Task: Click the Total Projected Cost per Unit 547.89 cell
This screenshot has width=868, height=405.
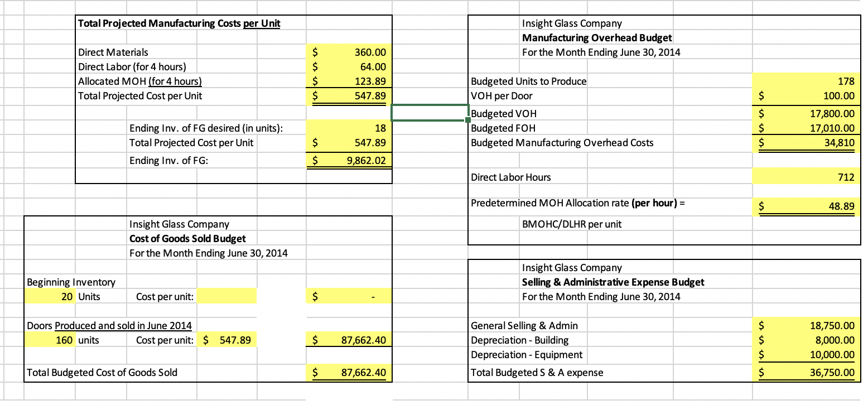Action: pos(349,95)
